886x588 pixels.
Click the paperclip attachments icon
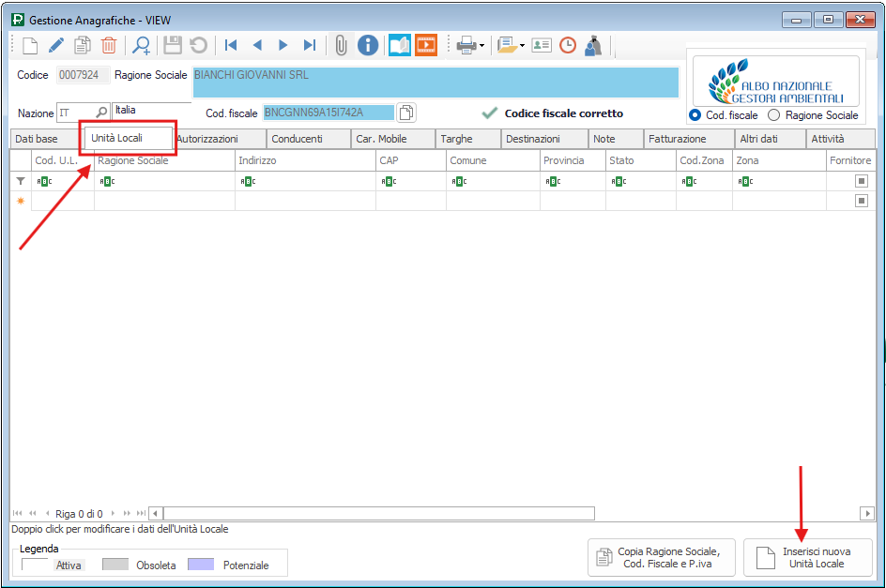(x=341, y=45)
